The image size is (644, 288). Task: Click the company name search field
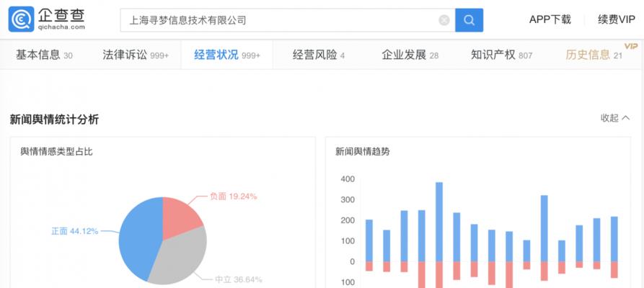click(288, 20)
